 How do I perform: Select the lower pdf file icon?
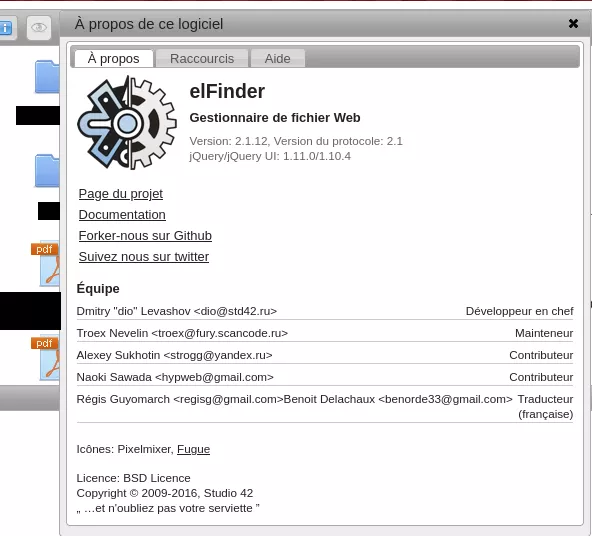(45, 358)
